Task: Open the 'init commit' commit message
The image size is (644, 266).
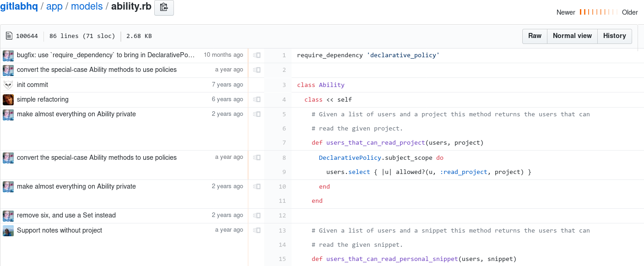Action: click(32, 85)
